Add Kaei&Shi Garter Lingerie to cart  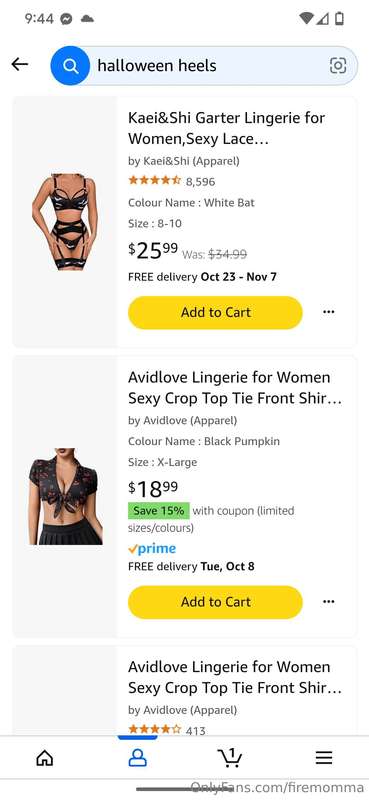(x=215, y=312)
